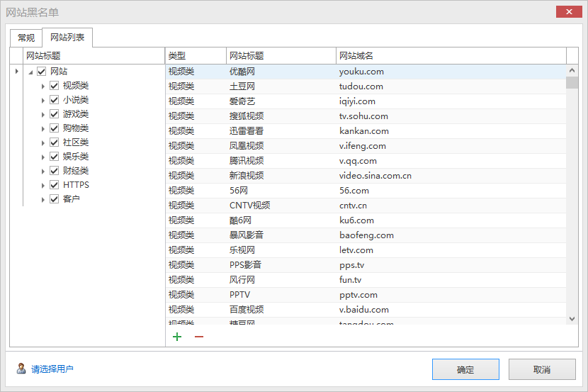Screen dimensions: 588x392
Task: Select the CNTV视频 row
Action: tap(366, 206)
